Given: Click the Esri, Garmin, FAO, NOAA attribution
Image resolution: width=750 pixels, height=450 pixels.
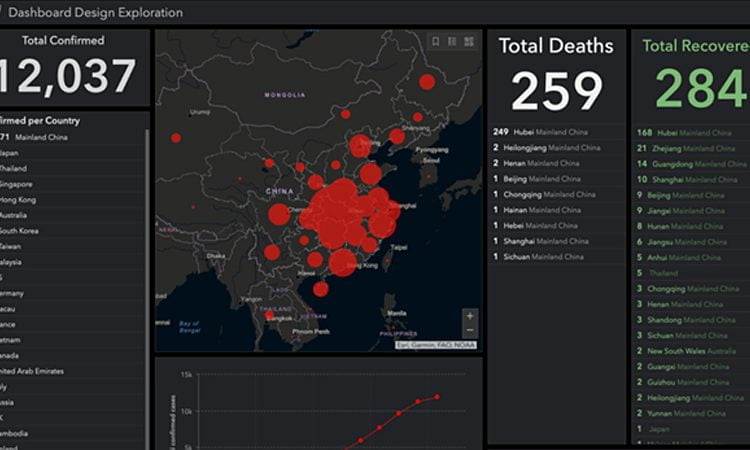Looking at the screenshot, I should click(x=436, y=345).
